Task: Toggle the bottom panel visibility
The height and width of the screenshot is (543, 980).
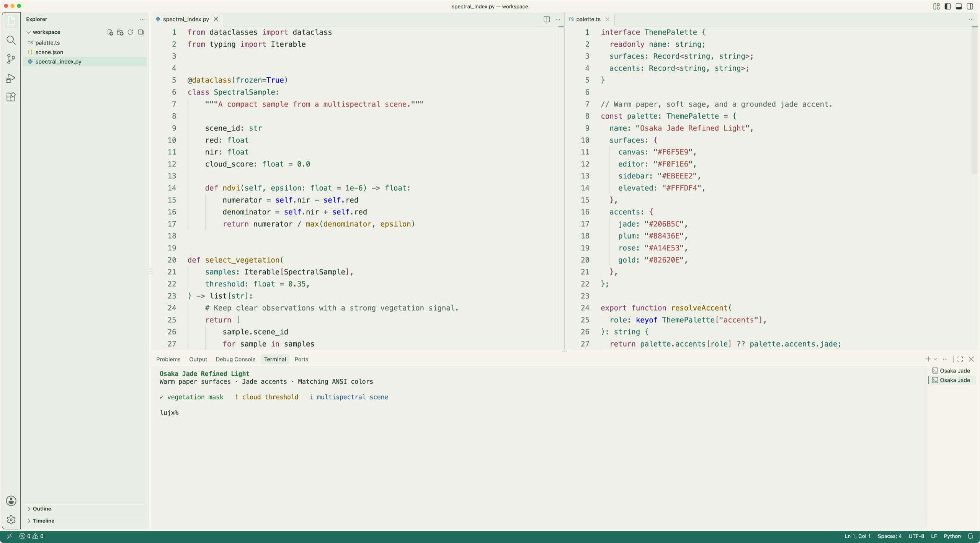Action: (959, 6)
